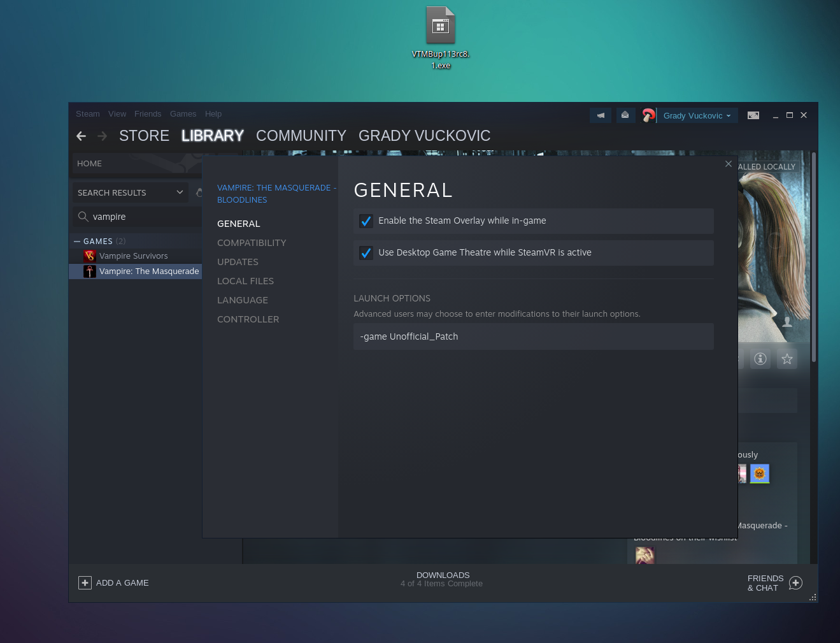Open the game info icon
Viewport: 840px width, 643px height.
click(760, 359)
